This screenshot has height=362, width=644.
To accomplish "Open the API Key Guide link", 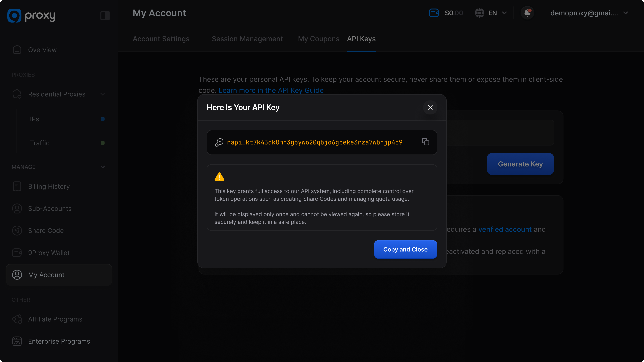I will pos(271,90).
